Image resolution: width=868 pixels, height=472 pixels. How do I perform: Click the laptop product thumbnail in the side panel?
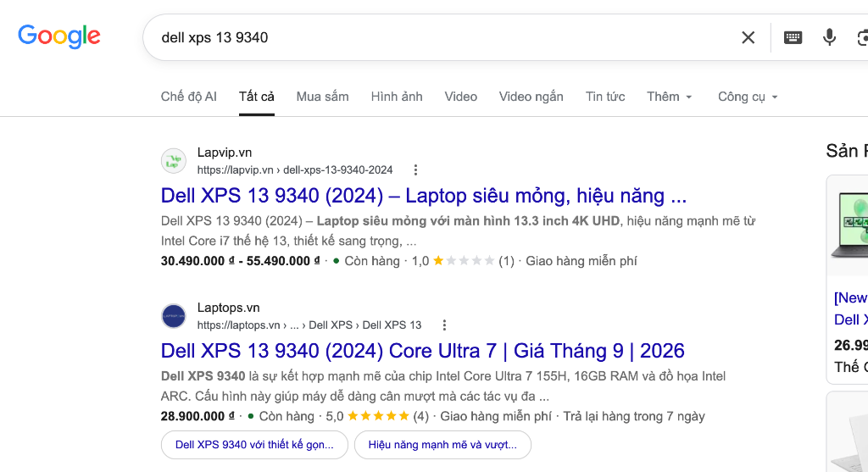851,224
